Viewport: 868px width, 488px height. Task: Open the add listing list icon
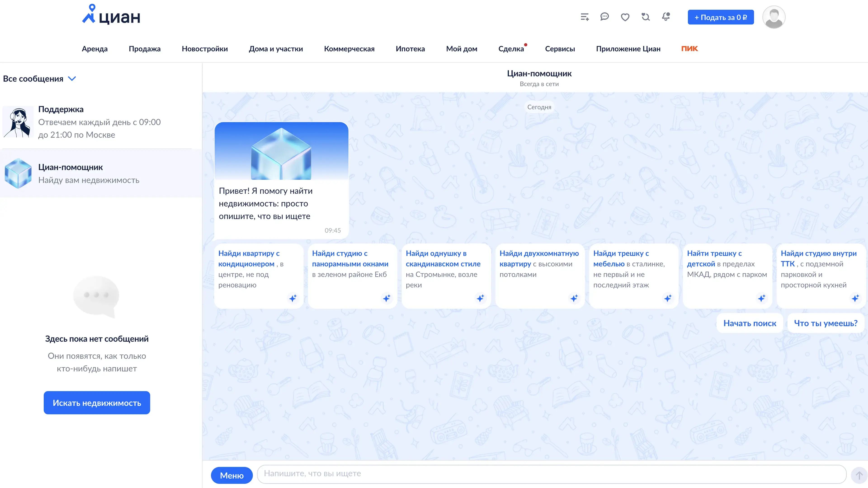(585, 17)
